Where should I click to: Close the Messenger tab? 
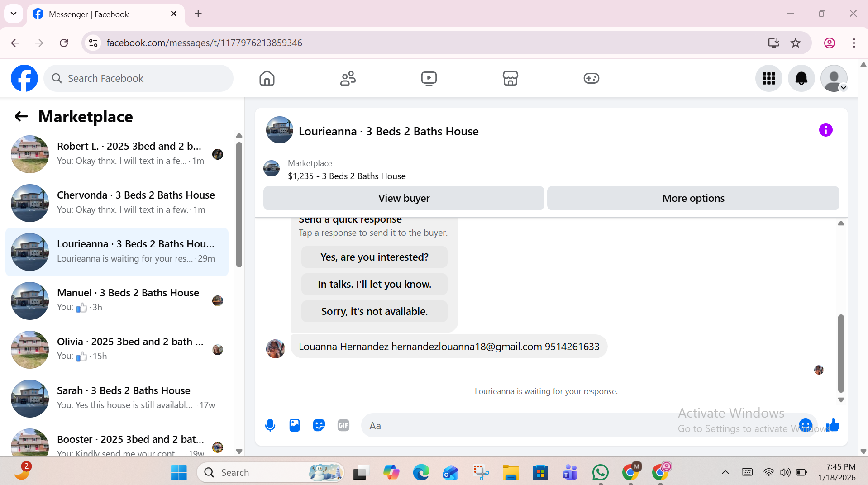174,14
